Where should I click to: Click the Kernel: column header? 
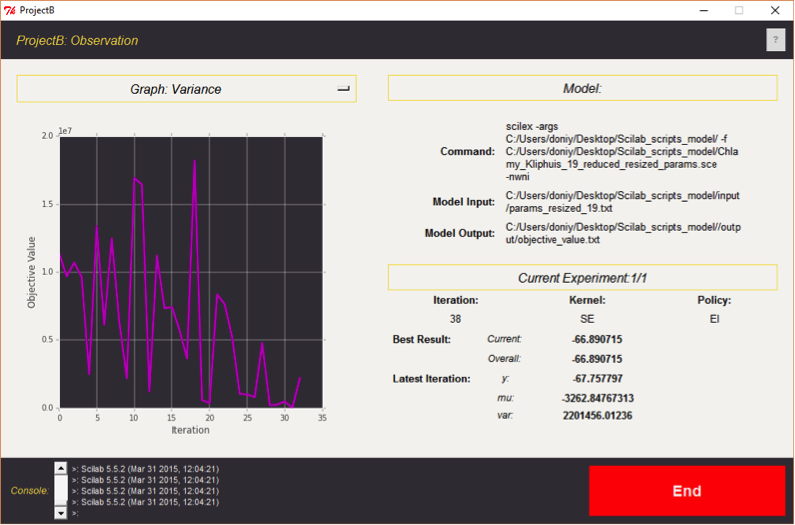point(587,300)
